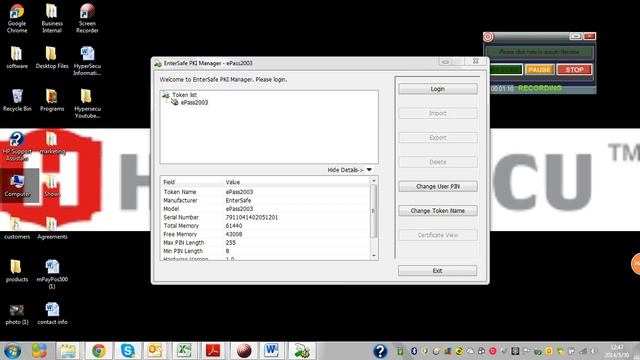Screen dimensions: 640x360
Task: Collapse details with Hide Details arrow
Action: coord(369,170)
